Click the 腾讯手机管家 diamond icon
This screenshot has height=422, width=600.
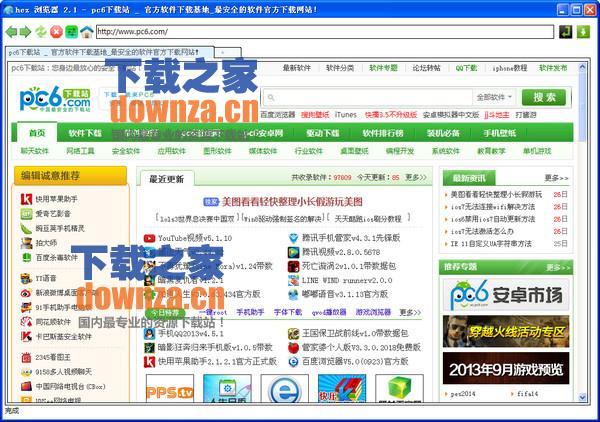pyautogui.click(x=293, y=238)
